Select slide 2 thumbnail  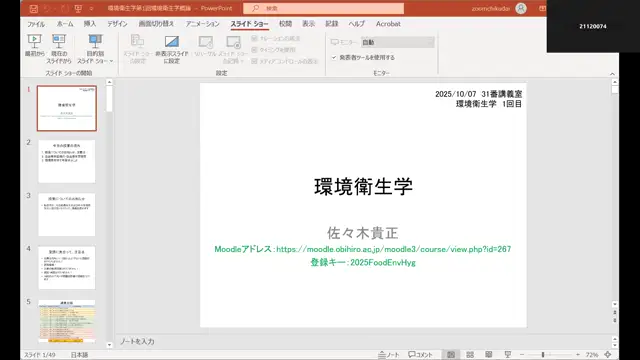(x=67, y=161)
